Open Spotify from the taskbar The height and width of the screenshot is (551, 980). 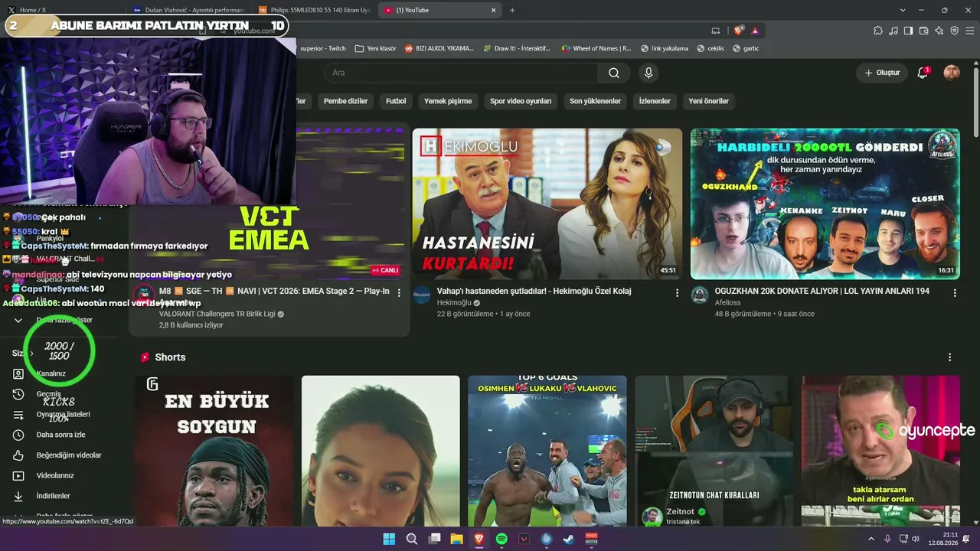tap(501, 539)
